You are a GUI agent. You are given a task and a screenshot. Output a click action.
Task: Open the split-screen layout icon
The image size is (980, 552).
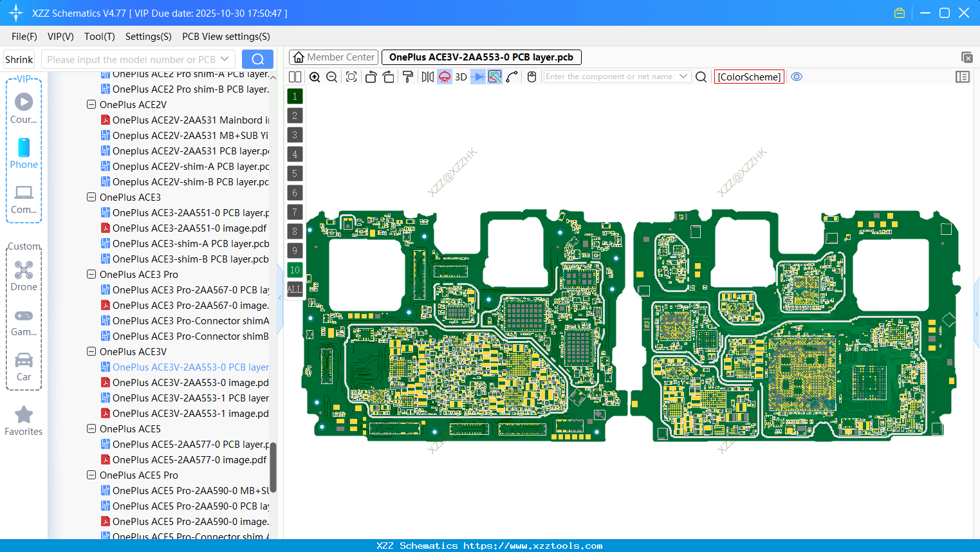point(295,77)
